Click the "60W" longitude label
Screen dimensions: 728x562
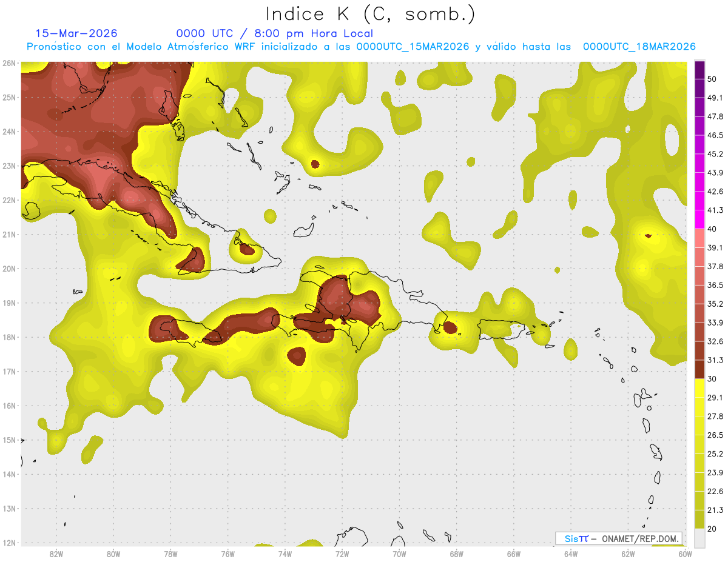[685, 554]
